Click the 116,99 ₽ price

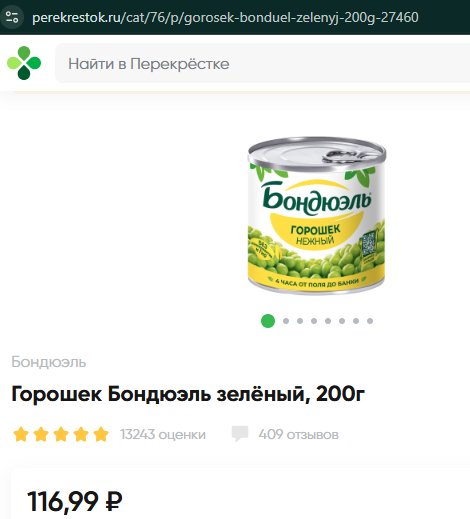coord(75,501)
